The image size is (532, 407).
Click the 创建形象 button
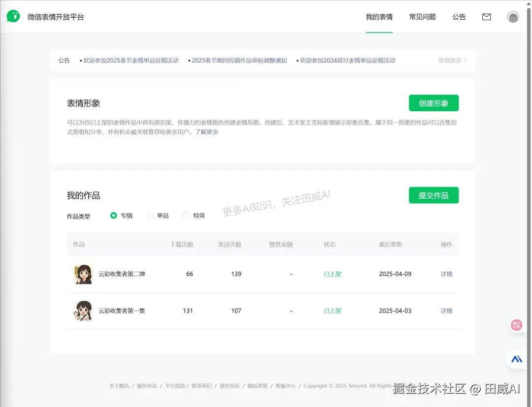click(x=433, y=103)
